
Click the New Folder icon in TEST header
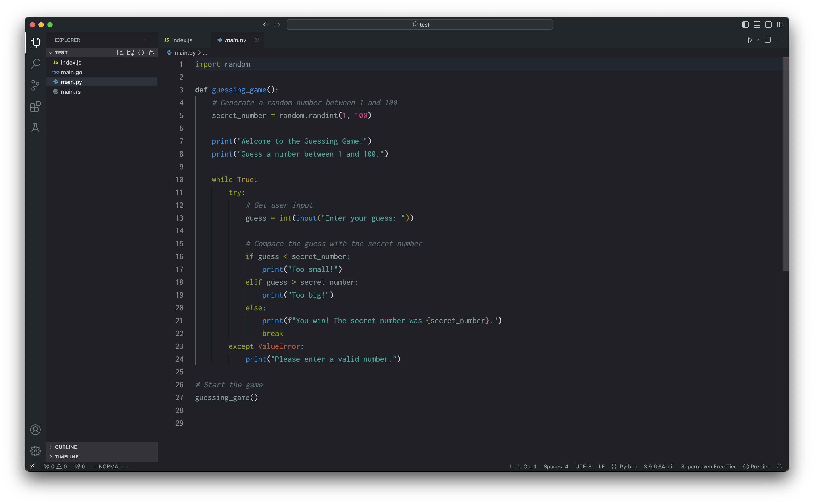click(130, 53)
